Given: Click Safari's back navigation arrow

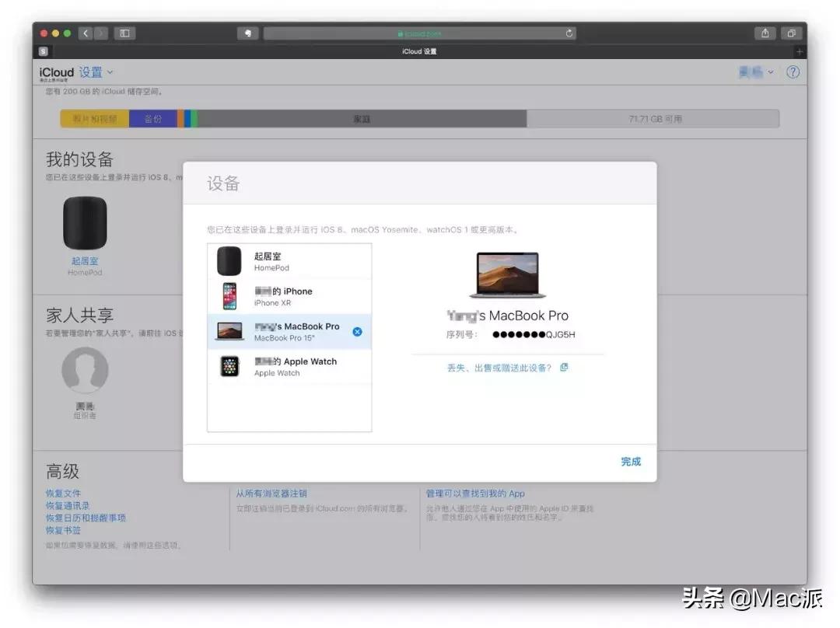Looking at the screenshot, I should [x=85, y=33].
